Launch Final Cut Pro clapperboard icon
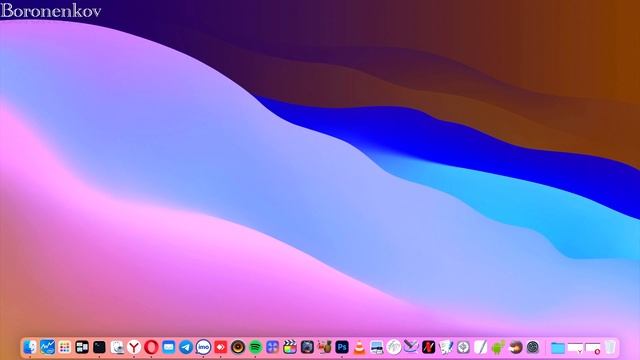Image resolution: width=640 pixels, height=360 pixels. click(290, 347)
